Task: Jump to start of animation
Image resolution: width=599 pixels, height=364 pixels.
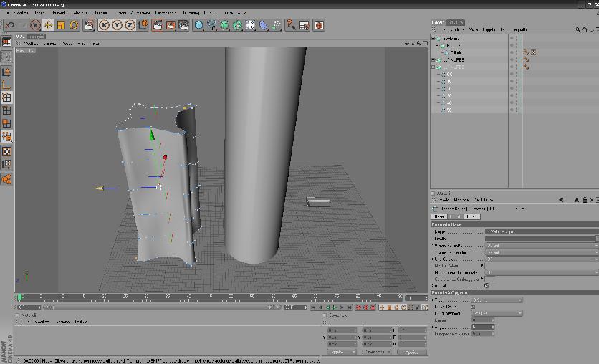Action: (313, 307)
